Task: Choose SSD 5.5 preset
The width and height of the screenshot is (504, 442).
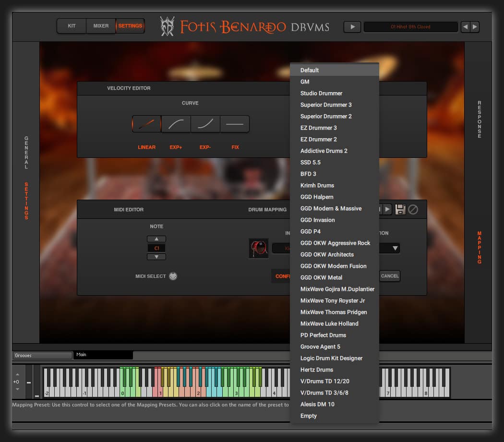Action: click(x=334, y=162)
